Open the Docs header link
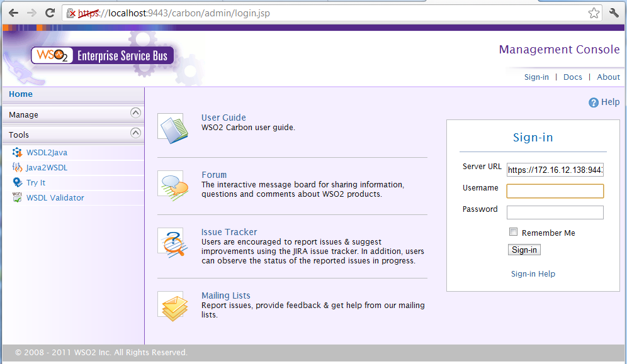The width and height of the screenshot is (627, 364). click(573, 77)
